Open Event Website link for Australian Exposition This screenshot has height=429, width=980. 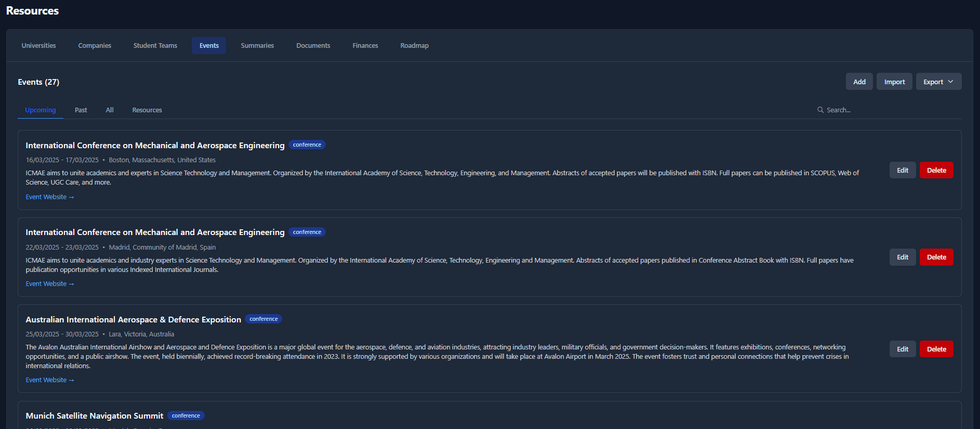coord(50,380)
